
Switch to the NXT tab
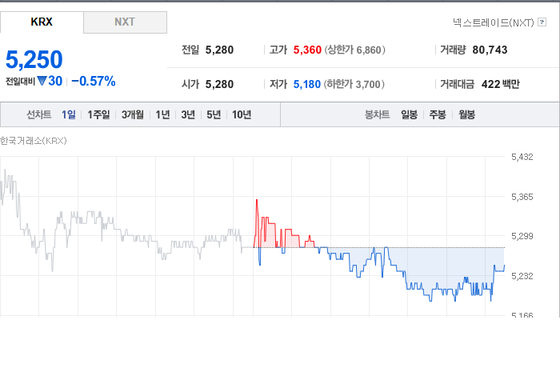[125, 22]
